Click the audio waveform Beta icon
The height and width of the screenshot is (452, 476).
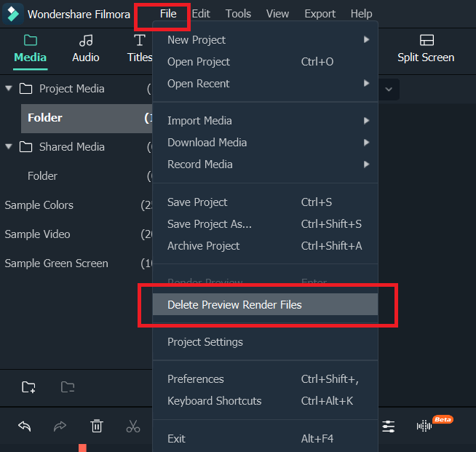(x=424, y=427)
